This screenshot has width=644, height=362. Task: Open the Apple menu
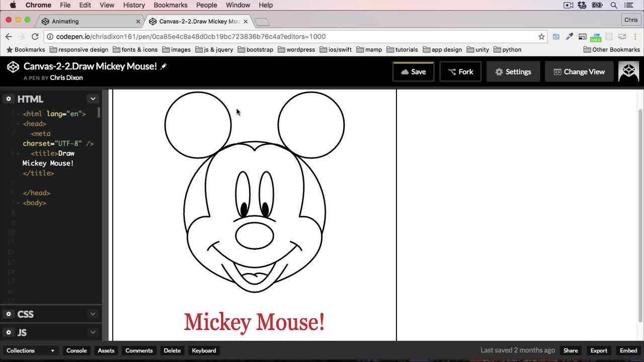(x=13, y=5)
